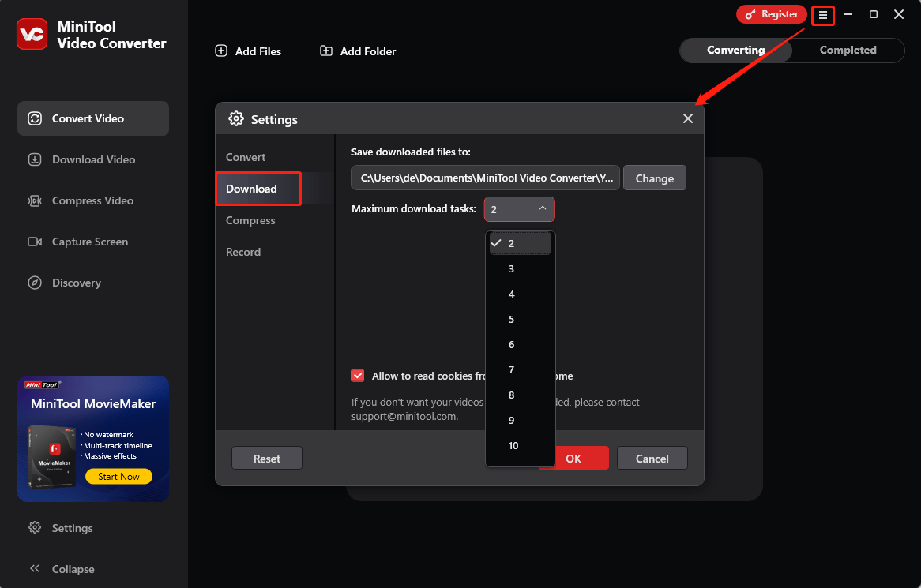Open the Capture Screen section
The image size is (921, 588).
[92, 242]
